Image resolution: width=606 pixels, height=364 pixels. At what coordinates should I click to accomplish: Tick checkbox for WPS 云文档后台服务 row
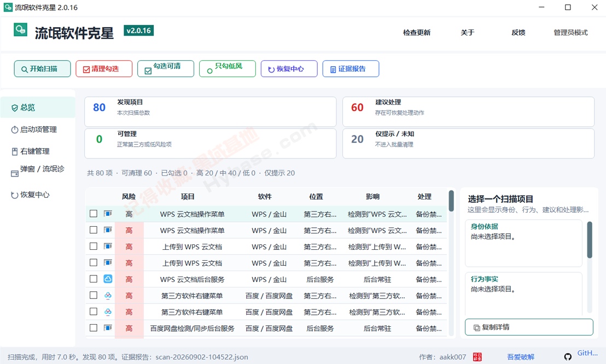pos(94,279)
